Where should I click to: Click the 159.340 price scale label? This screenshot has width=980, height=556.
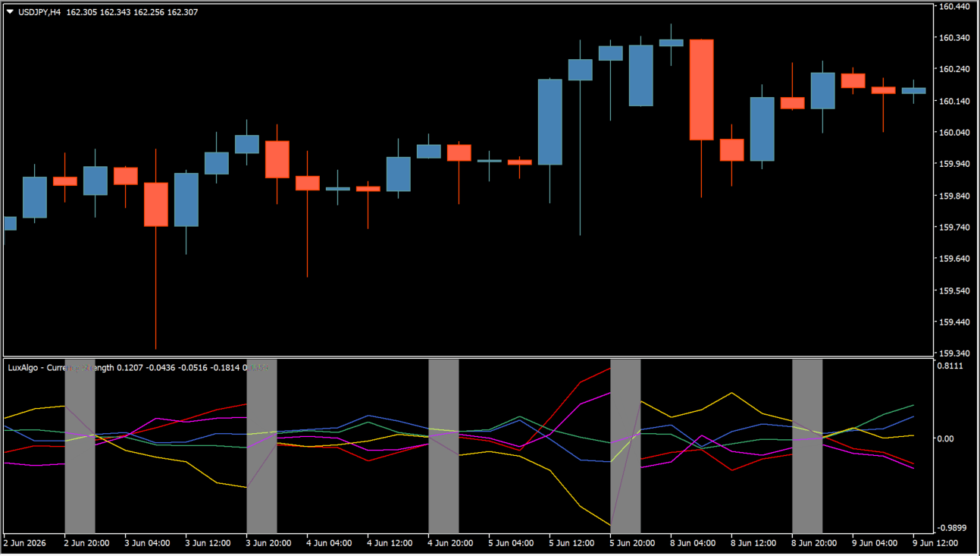(954, 353)
